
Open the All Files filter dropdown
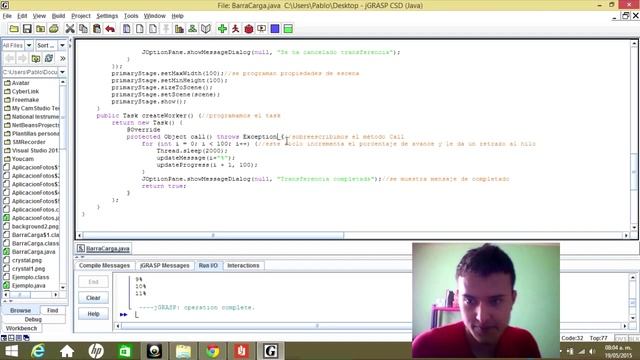(x=29, y=45)
